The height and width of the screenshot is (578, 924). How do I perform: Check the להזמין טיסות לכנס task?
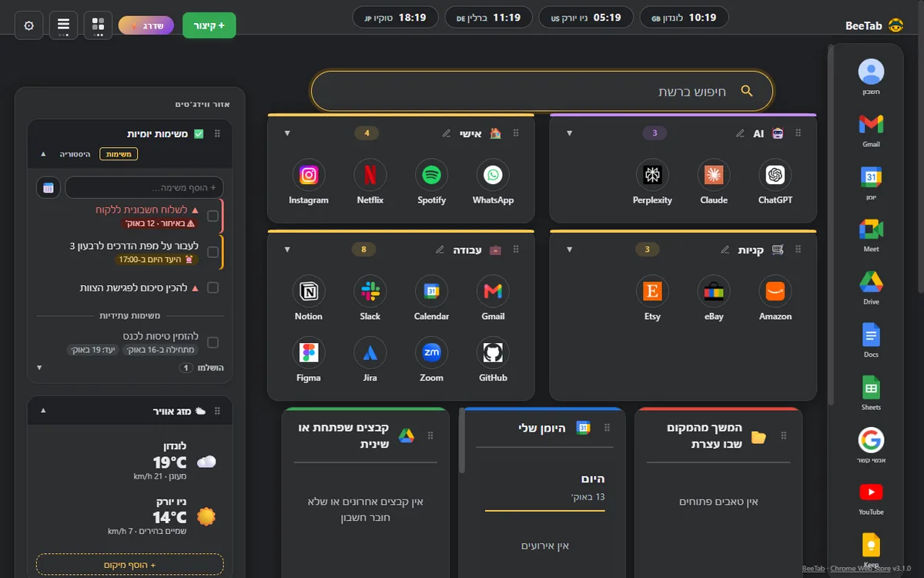pyautogui.click(x=213, y=342)
